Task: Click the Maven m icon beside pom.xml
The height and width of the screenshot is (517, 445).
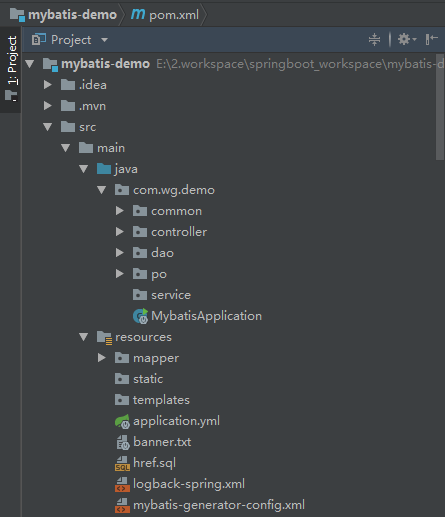Action: (138, 14)
